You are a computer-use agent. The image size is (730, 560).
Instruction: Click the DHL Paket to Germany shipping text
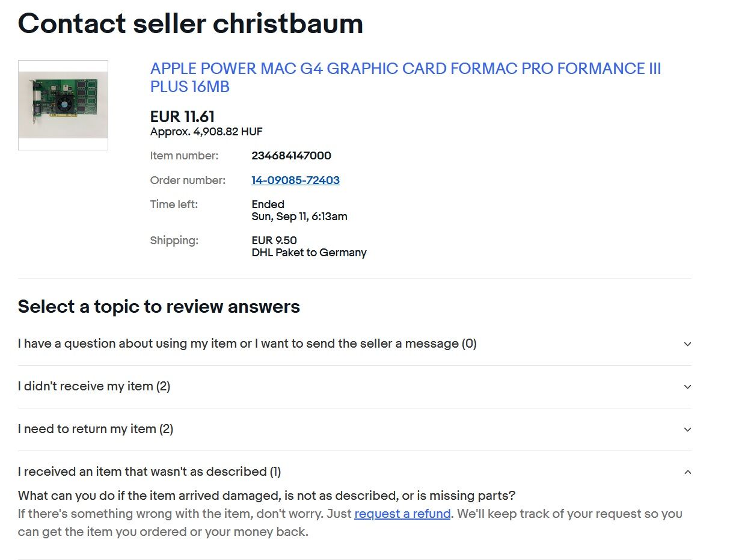309,253
